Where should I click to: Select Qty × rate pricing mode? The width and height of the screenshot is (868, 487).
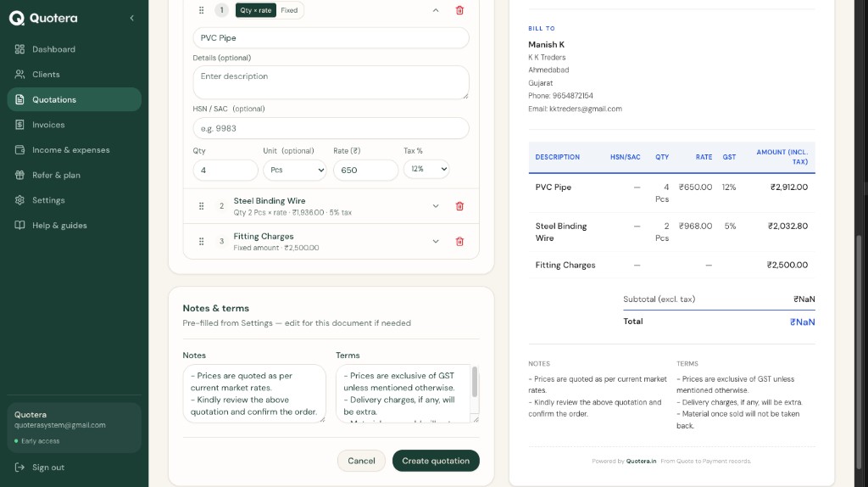(256, 10)
